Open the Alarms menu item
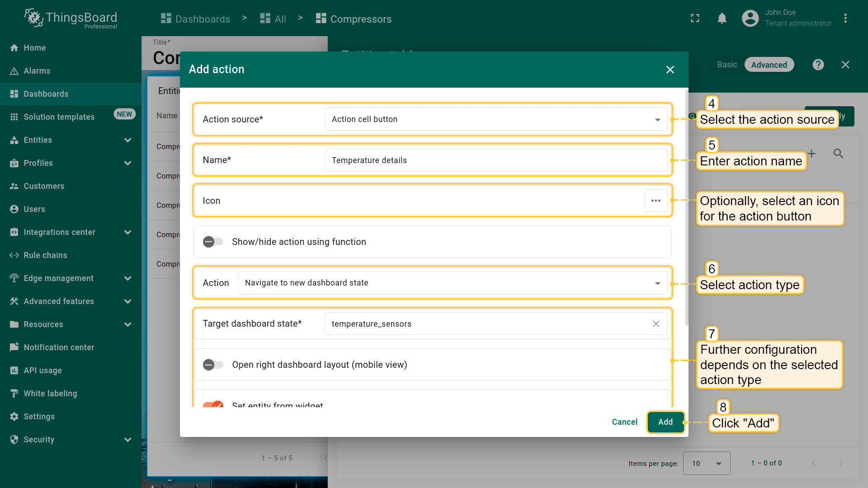This screenshot has width=868, height=488. 37,71
